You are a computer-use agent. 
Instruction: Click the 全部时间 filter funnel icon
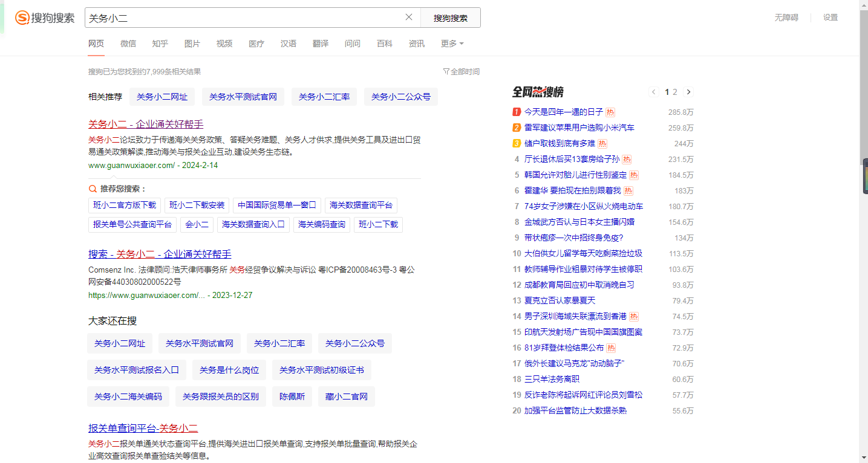coord(446,71)
